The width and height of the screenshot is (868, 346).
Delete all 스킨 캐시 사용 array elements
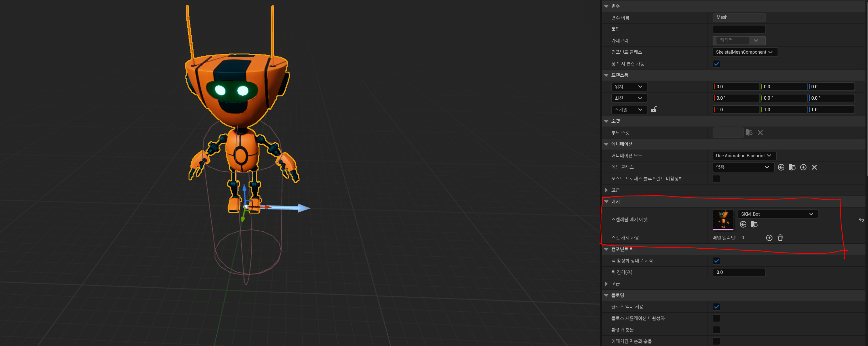pyautogui.click(x=780, y=238)
